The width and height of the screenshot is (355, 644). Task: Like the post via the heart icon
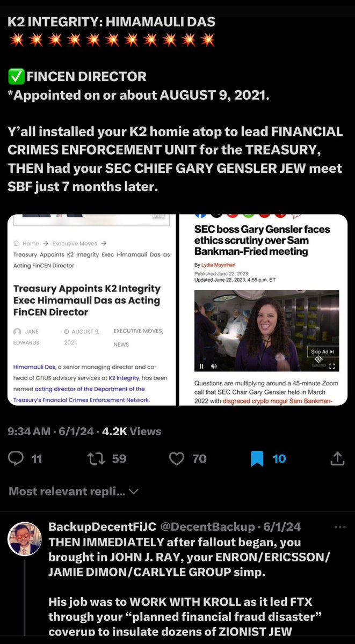[x=177, y=458]
